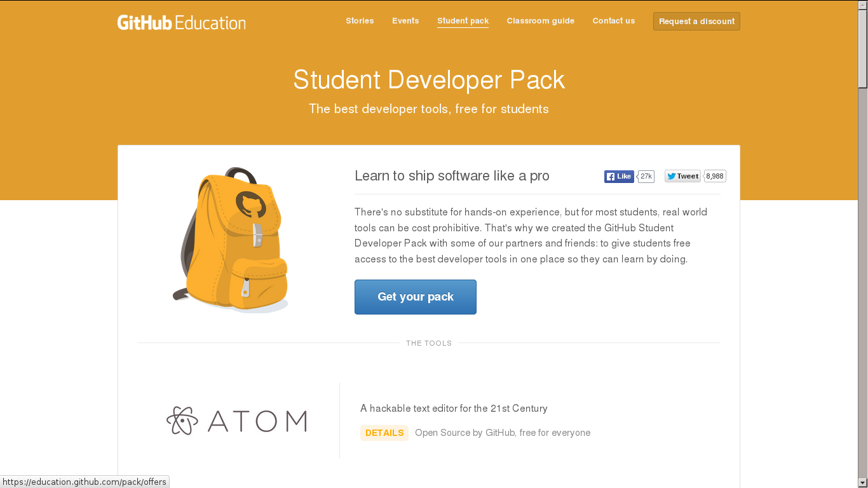Open the Contact us link
This screenshot has width=868, height=488.
coord(614,21)
